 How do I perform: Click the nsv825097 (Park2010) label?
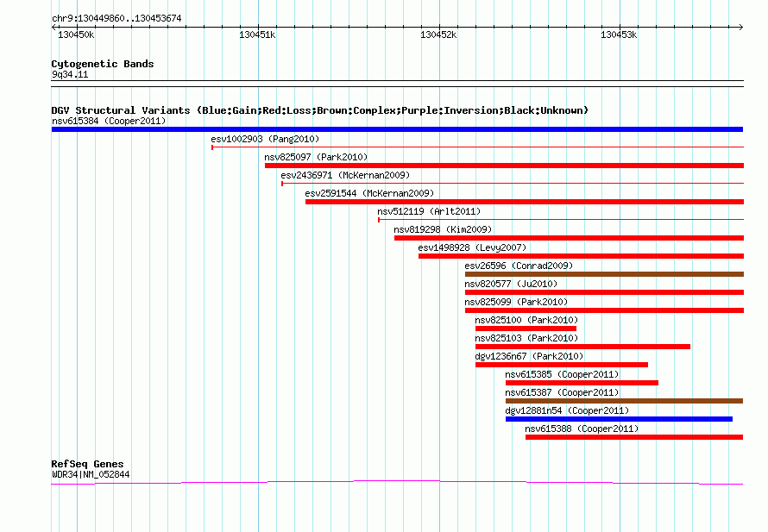pyautogui.click(x=316, y=157)
